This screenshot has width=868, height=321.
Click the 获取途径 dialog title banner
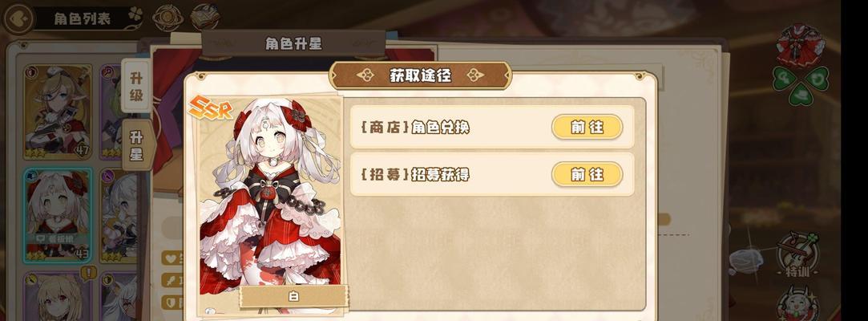pyautogui.click(x=420, y=75)
